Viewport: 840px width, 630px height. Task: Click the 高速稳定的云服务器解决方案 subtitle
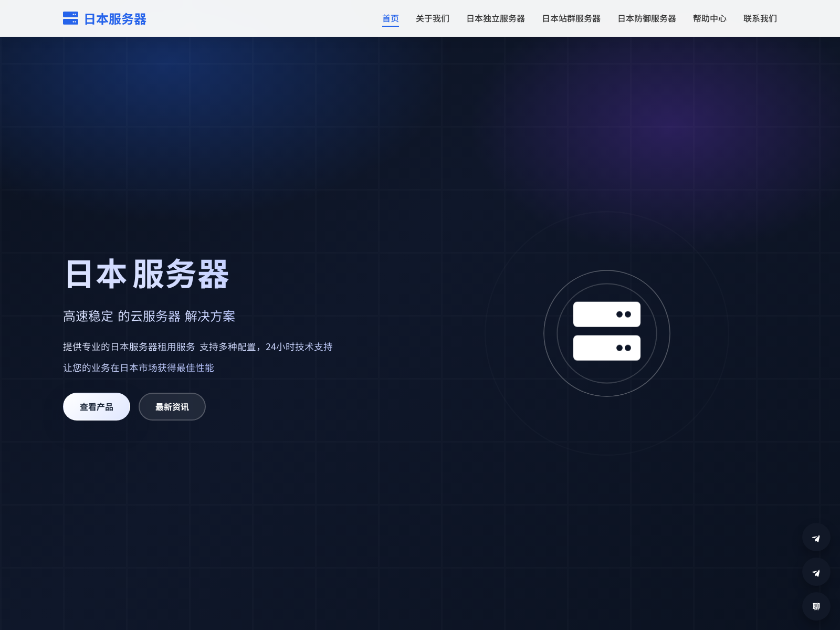(149, 316)
